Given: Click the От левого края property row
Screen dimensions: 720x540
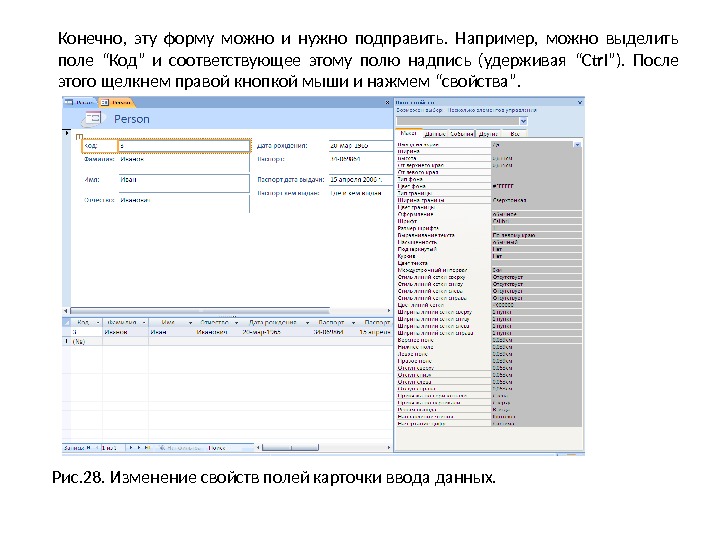Looking at the screenshot, I should 489,172.
